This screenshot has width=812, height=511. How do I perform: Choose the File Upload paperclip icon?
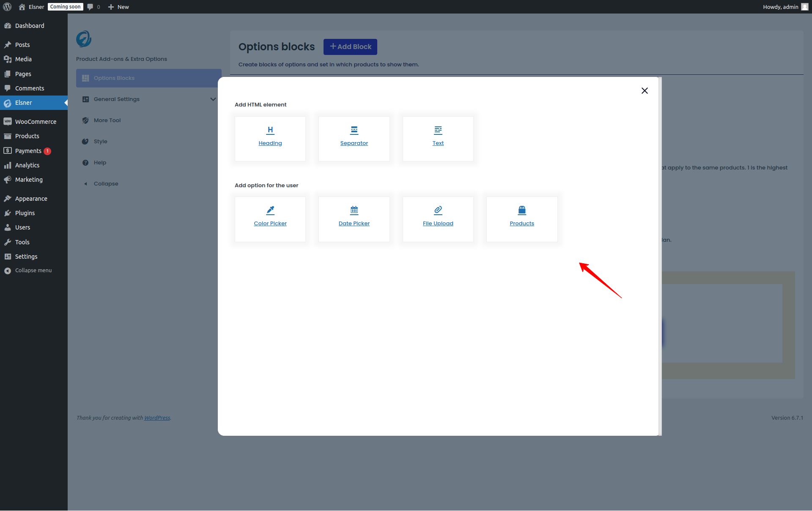click(x=438, y=210)
